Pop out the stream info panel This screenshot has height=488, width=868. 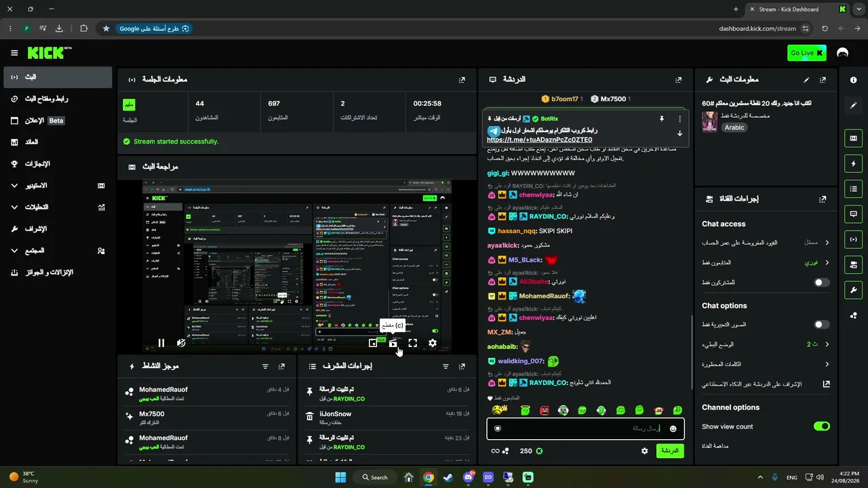pos(823,79)
